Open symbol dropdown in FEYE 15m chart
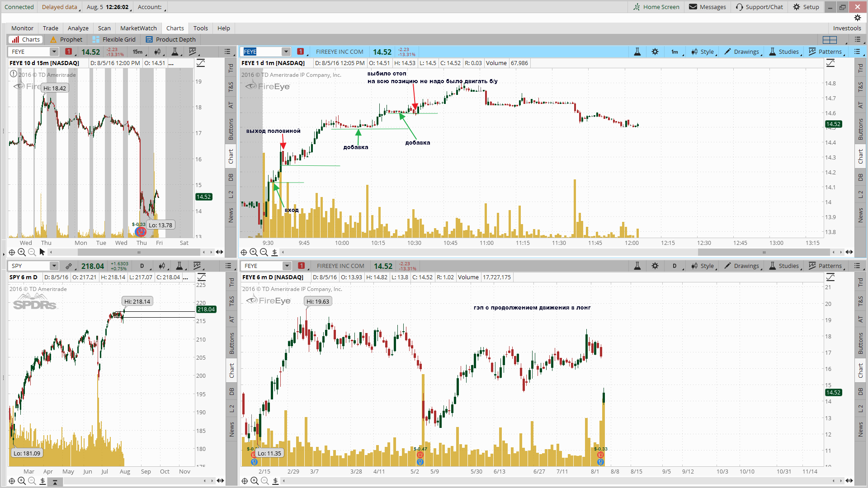Viewport: 868px width, 488px height. pyautogui.click(x=54, y=52)
